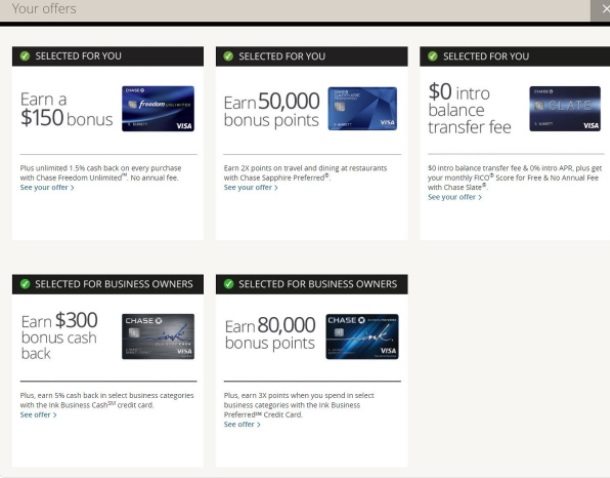
Task: Click 'Earn $300 bonus cash back' headline
Action: pos(59,336)
